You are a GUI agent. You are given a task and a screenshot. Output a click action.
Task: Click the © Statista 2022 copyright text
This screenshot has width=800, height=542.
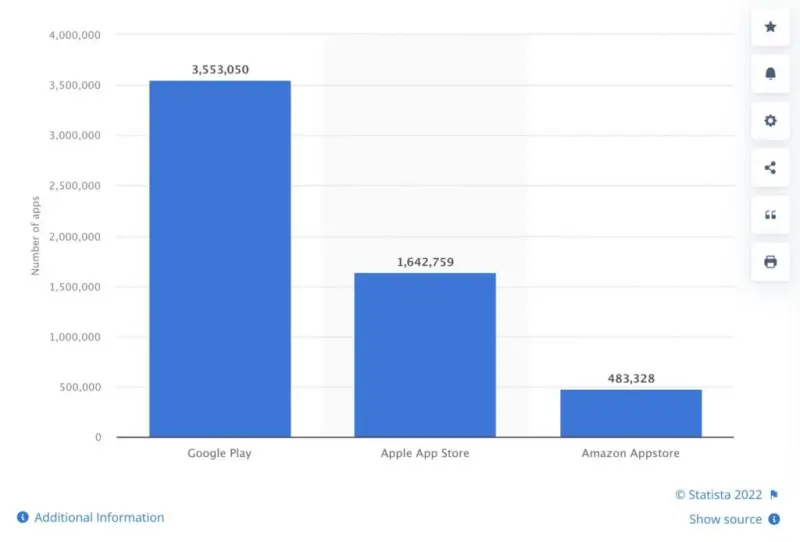click(718, 495)
